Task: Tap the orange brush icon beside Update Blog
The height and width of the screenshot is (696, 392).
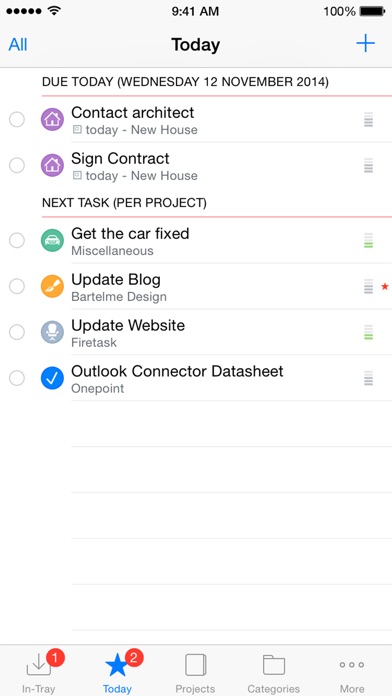Action: [52, 286]
